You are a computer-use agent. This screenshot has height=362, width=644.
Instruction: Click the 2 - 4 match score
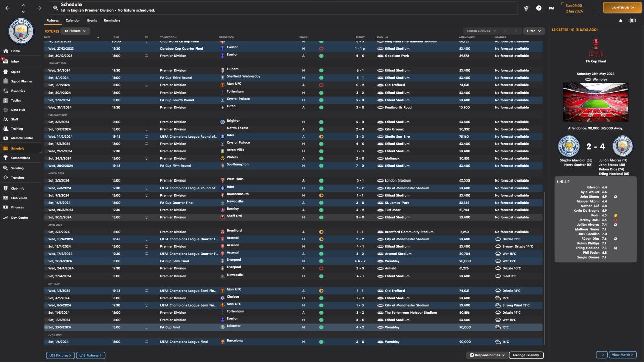pyautogui.click(x=596, y=147)
